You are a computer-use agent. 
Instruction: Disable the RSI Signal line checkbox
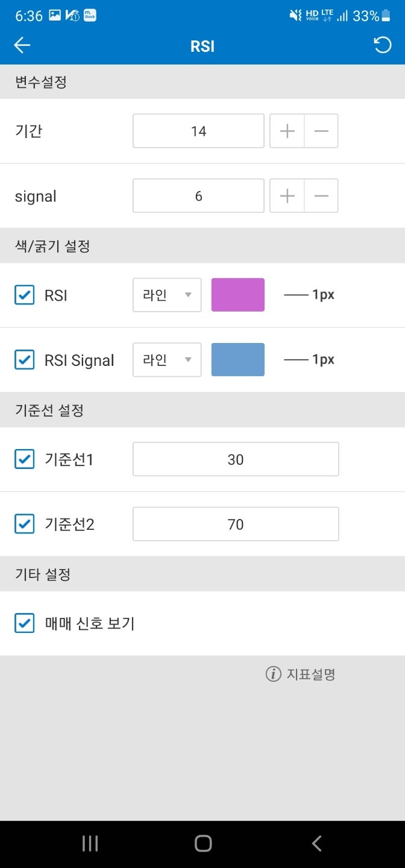[24, 360]
